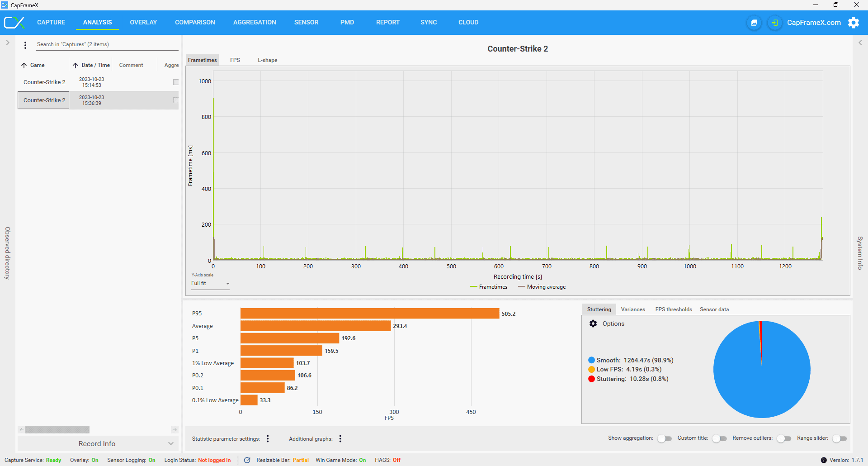Open the Y-Axis scale Full fit dropdown

pyautogui.click(x=210, y=283)
